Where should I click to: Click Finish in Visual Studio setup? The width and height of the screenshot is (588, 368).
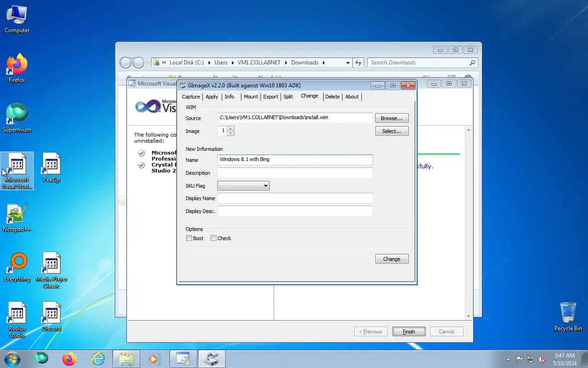pos(409,332)
